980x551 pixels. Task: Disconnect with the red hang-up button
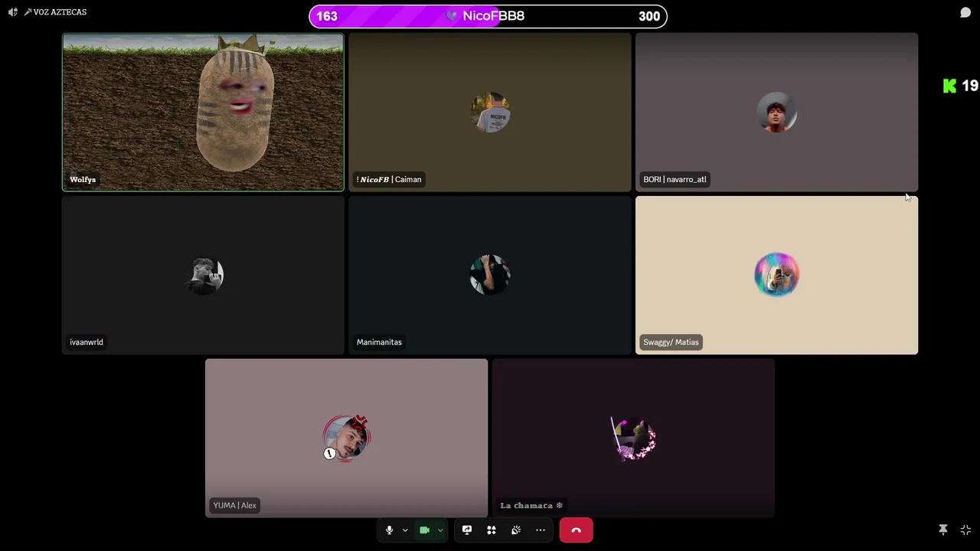tap(576, 530)
